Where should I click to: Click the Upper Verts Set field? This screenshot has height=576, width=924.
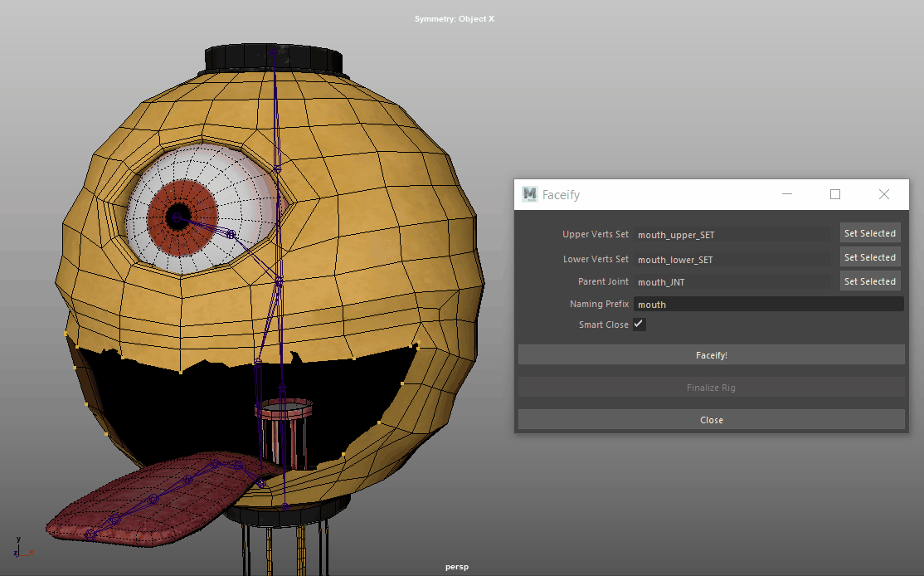pyautogui.click(x=732, y=234)
